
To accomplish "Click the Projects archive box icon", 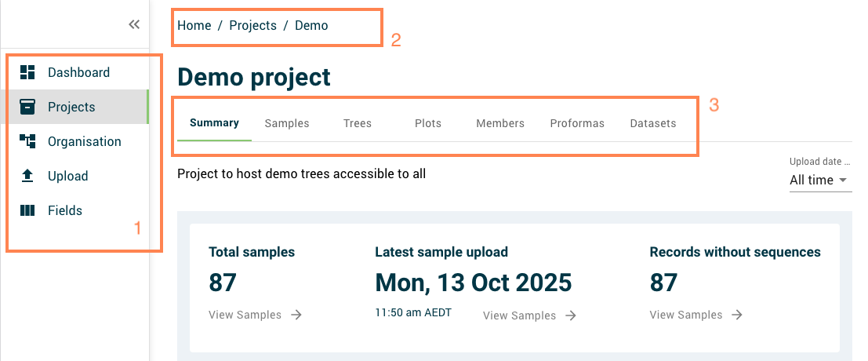I will 27,108.
